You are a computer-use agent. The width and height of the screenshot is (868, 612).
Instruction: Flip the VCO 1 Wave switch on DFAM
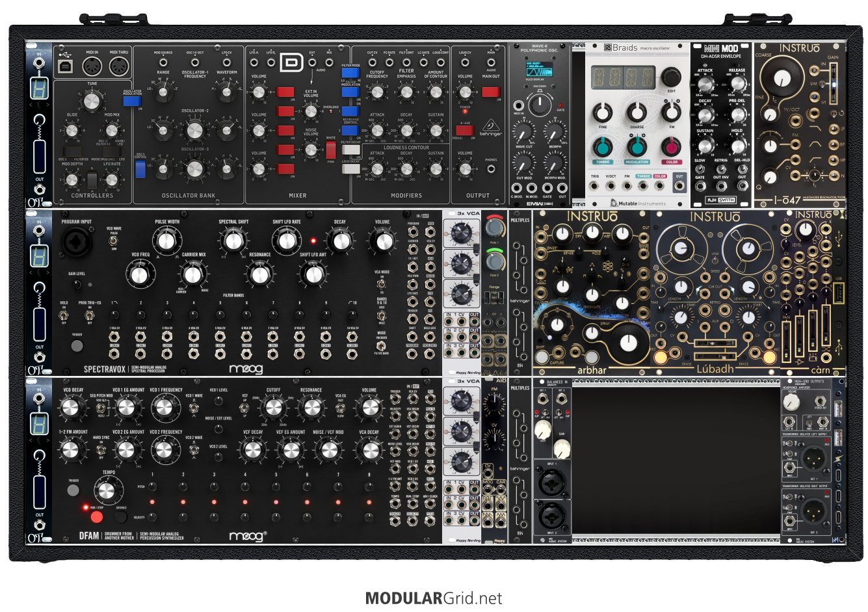pos(194,408)
